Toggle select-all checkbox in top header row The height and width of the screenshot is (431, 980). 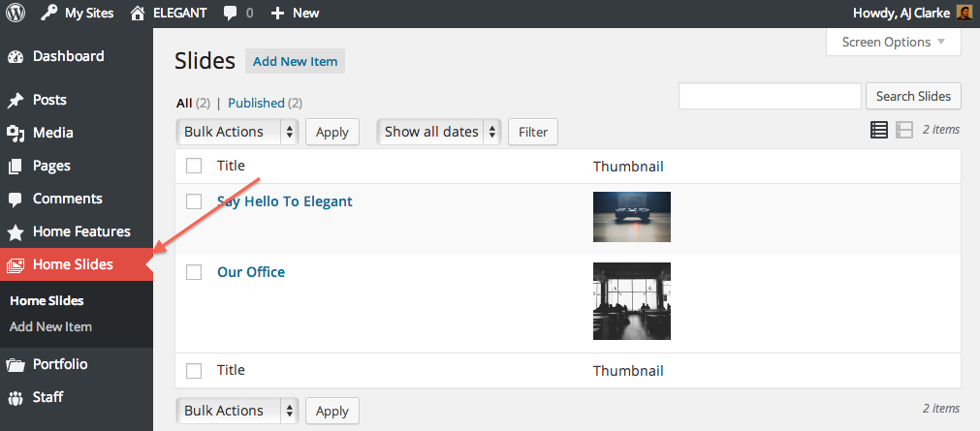click(194, 166)
